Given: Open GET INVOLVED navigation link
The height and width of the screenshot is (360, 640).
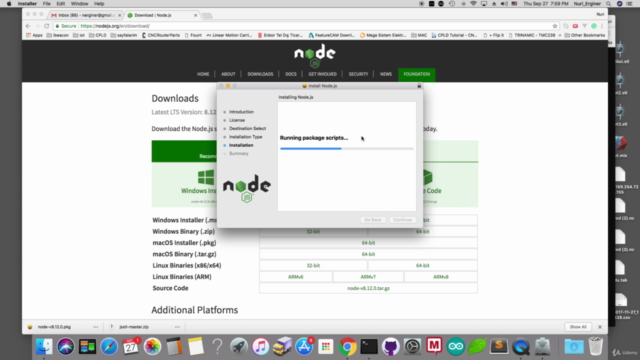Looking at the screenshot, I should tap(322, 74).
